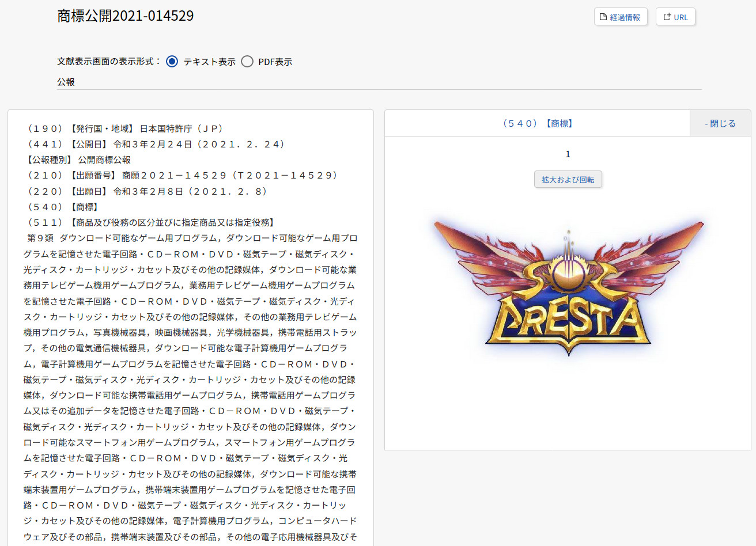Click the (540)【商標】 line in text pane
The width and height of the screenshot is (756, 546).
click(62, 207)
